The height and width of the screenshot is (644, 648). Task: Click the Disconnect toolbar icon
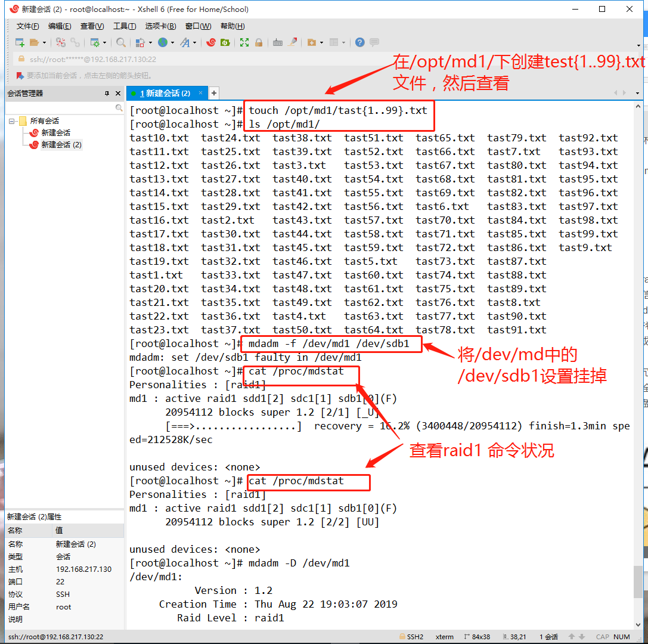click(61, 42)
